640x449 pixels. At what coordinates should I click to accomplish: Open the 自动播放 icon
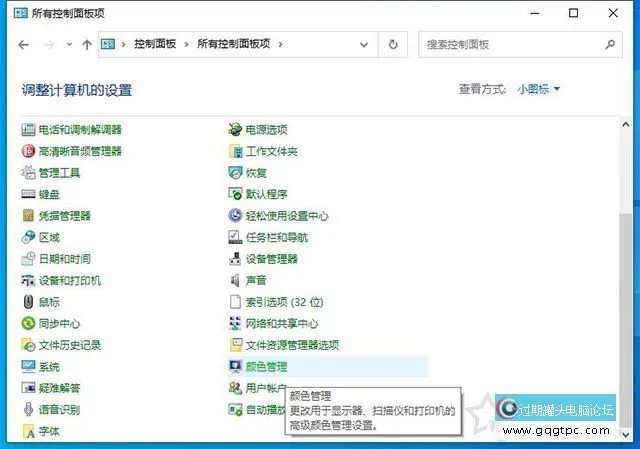pos(235,409)
